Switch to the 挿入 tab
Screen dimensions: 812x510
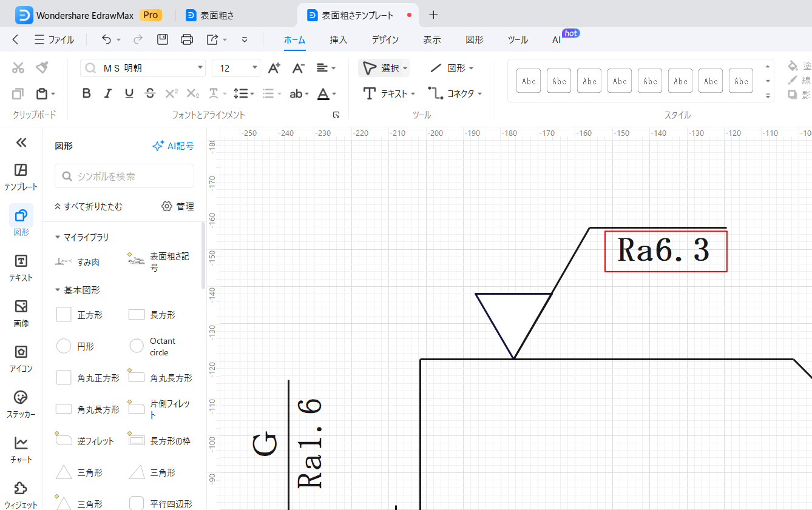tap(339, 40)
